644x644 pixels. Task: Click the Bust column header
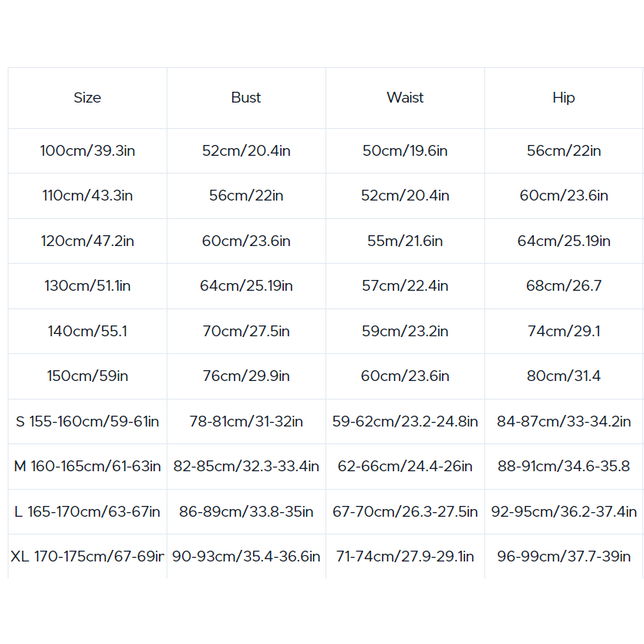point(246,98)
